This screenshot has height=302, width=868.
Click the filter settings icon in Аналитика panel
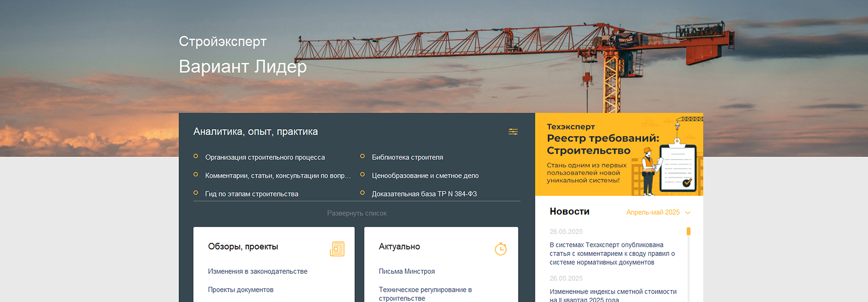pyautogui.click(x=513, y=132)
